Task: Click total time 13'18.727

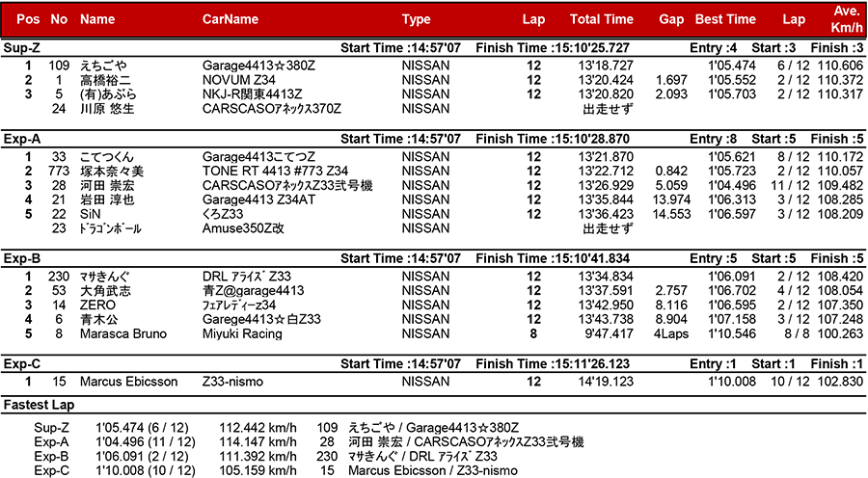Action: coord(606,66)
